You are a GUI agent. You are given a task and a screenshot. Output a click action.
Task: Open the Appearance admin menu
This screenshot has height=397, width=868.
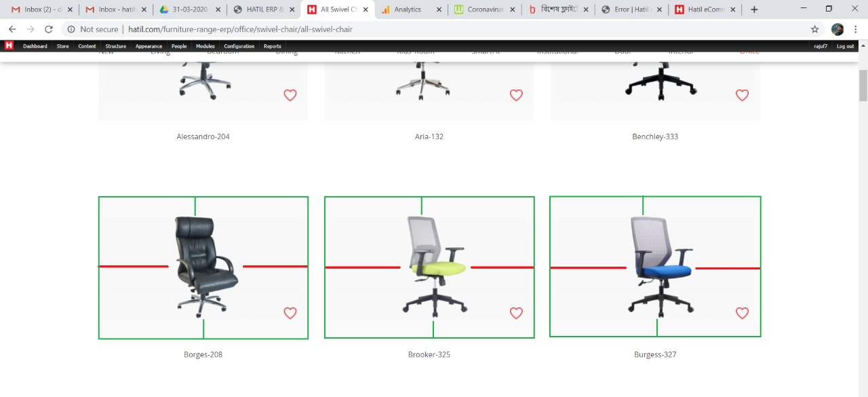(x=149, y=46)
